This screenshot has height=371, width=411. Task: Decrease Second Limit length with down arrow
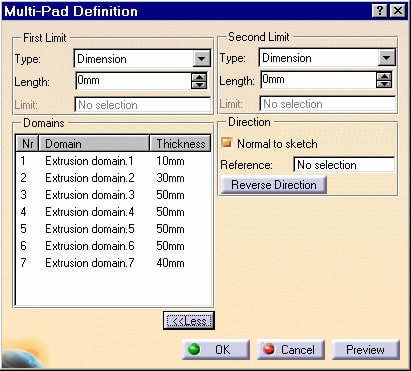(384, 84)
